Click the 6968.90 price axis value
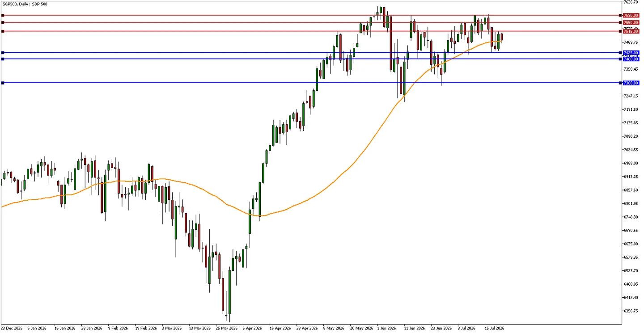This screenshot has height=333, width=644. coord(631,163)
